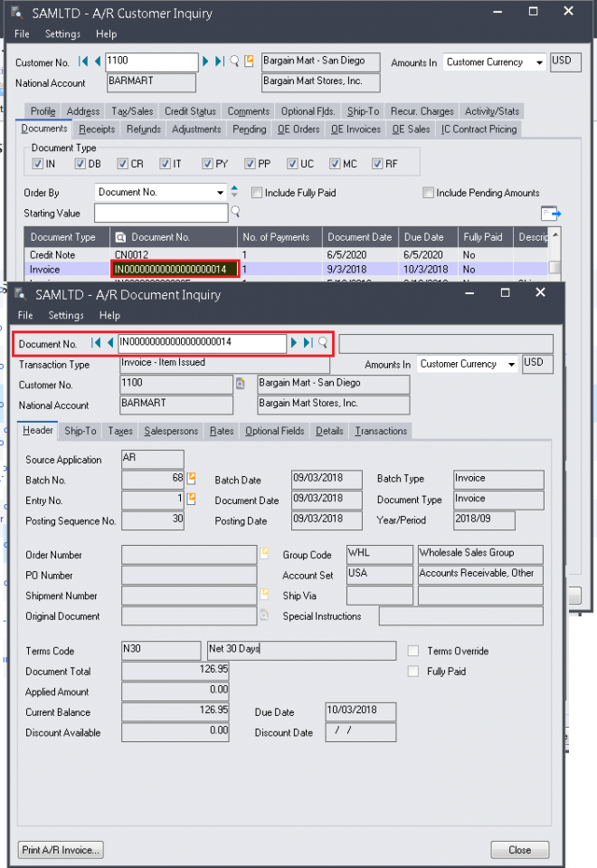Jump to last document in Document Inquiry
This screenshot has width=597, height=868.
[x=308, y=343]
